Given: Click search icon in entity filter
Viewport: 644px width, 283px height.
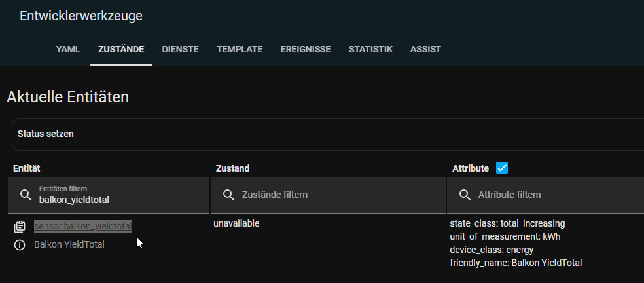Looking at the screenshot, I should 26,195.
